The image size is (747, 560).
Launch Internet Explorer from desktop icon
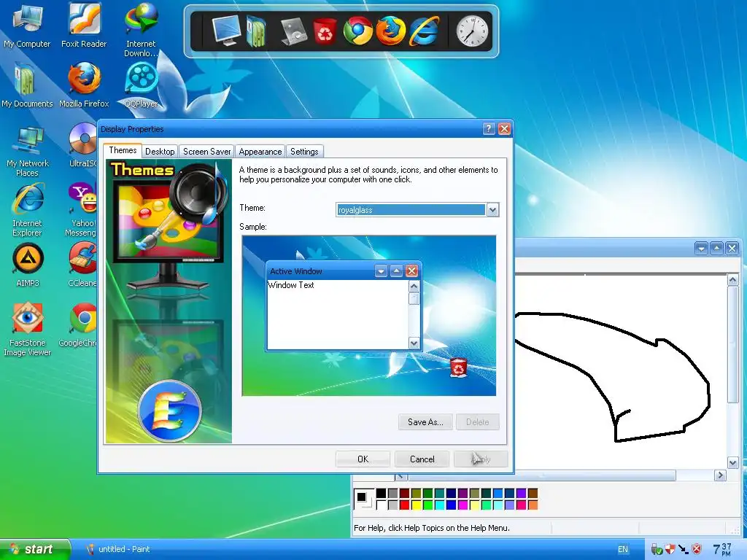(x=27, y=211)
